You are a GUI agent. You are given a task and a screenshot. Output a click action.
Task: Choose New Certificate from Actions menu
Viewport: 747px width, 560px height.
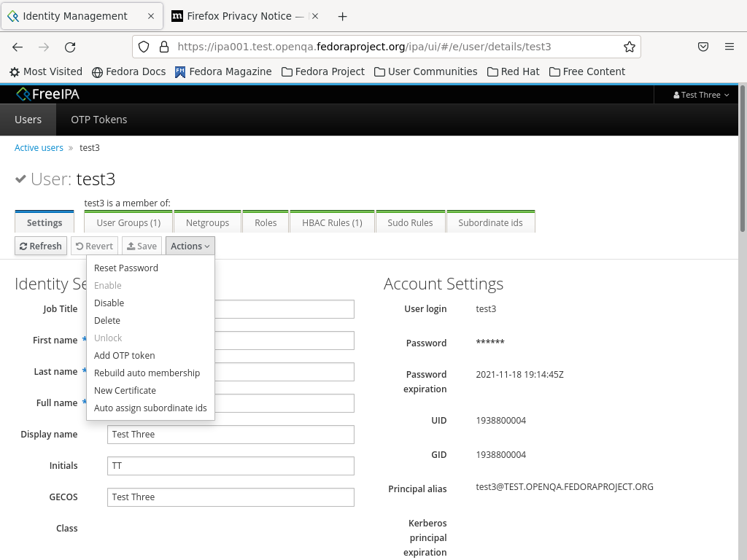(150, 391)
